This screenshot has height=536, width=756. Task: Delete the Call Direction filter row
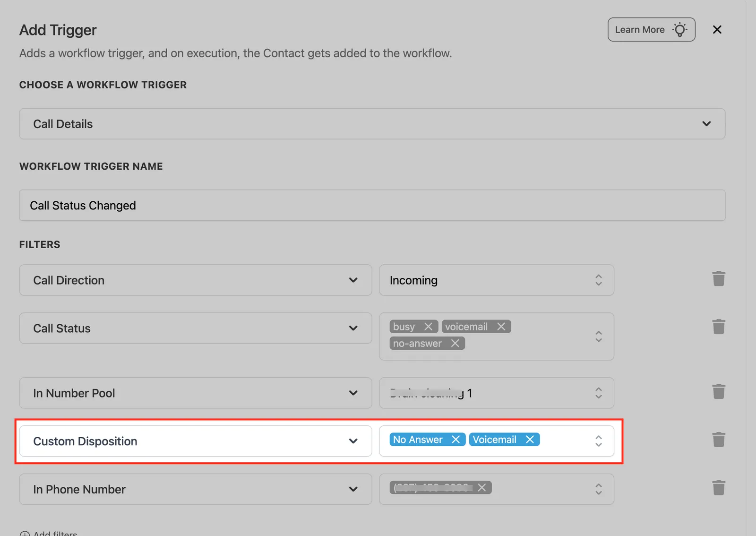719,279
